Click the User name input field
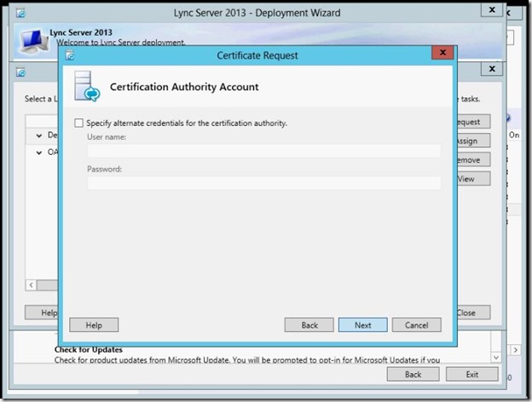The width and height of the screenshot is (532, 402). click(264, 151)
